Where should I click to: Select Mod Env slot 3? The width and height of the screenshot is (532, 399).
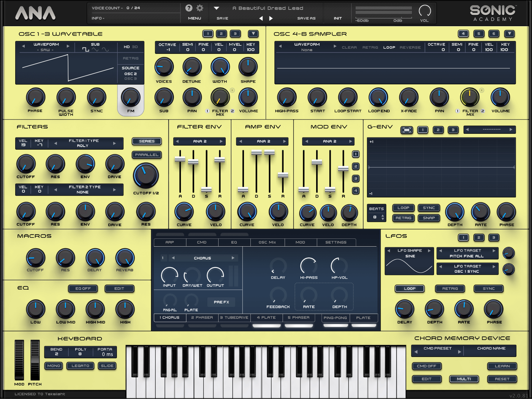(x=356, y=178)
